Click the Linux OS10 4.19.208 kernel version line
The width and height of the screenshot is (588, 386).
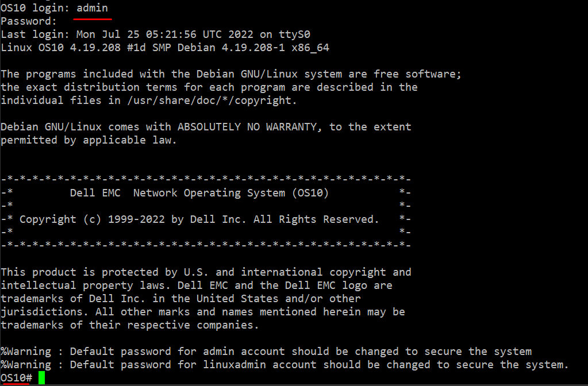(x=164, y=48)
